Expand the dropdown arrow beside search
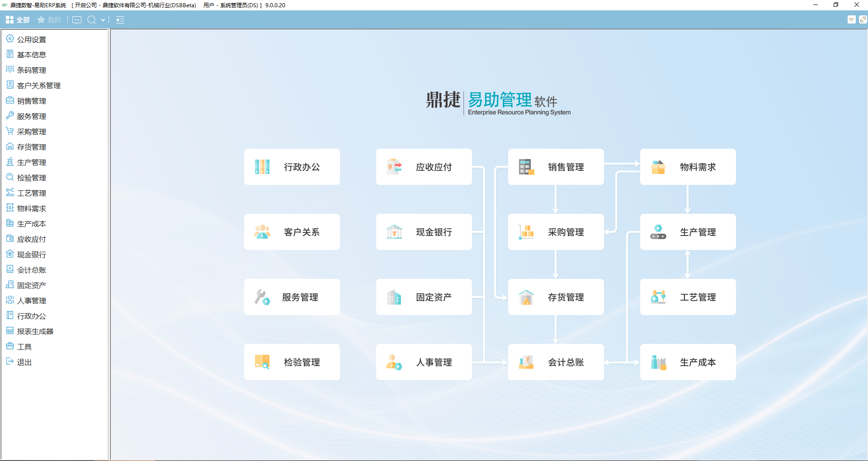868x461 pixels. [x=103, y=20]
